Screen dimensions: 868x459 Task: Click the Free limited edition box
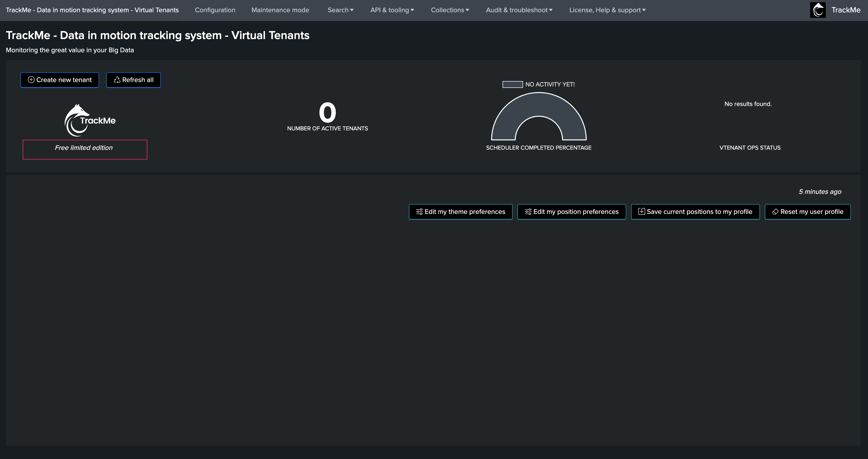85,149
